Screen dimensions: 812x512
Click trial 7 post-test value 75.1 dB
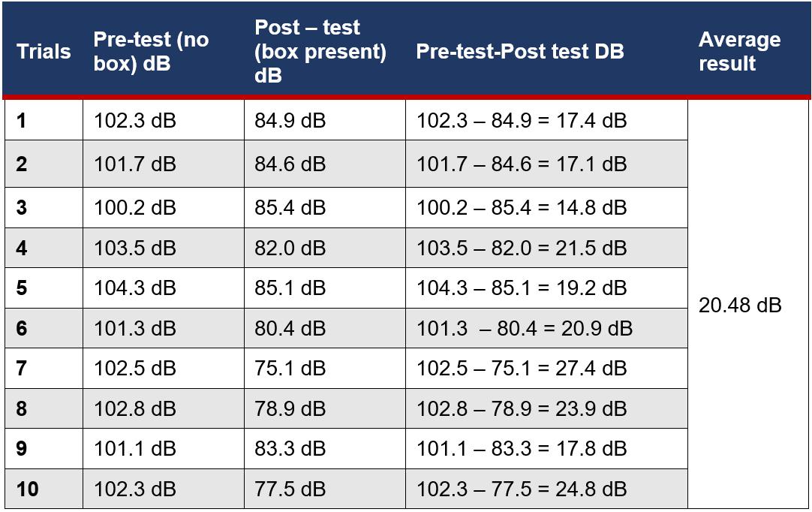325,368
